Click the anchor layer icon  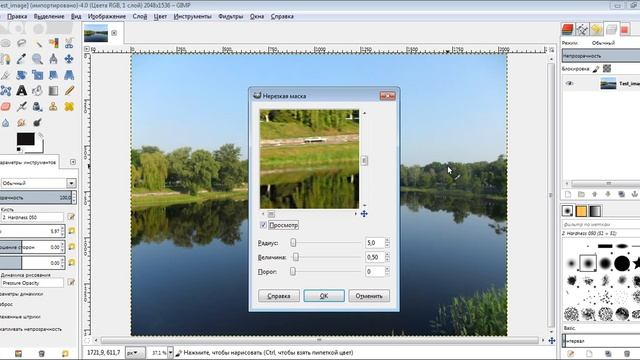click(635, 194)
